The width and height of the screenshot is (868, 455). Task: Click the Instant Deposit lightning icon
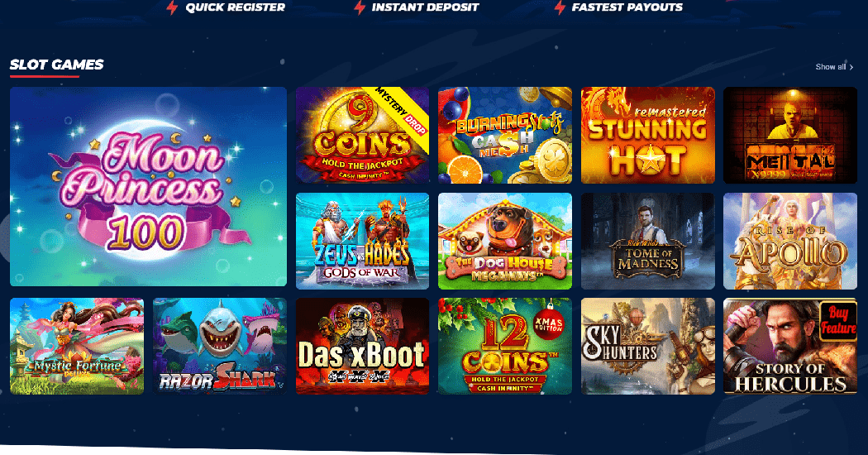click(360, 7)
